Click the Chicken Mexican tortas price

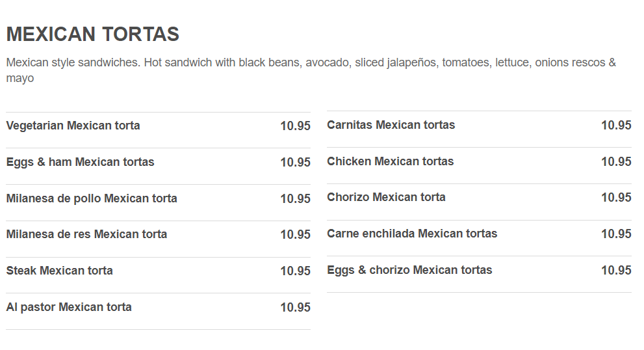616,162
